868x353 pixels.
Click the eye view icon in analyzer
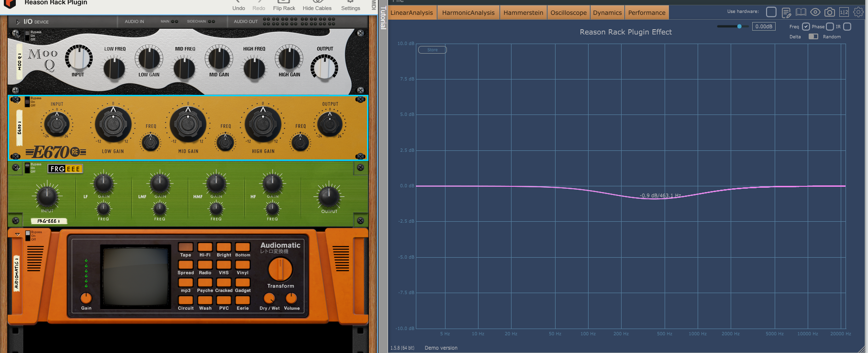pyautogui.click(x=815, y=12)
